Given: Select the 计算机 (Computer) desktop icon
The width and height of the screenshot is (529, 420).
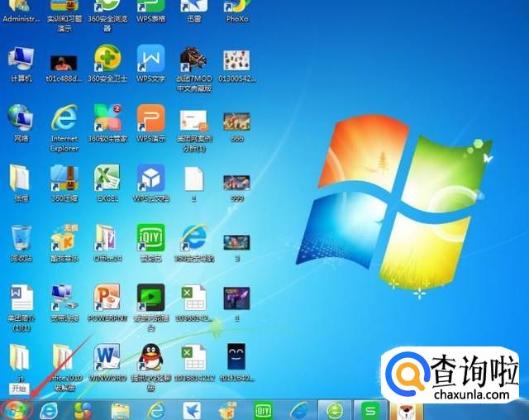Looking at the screenshot, I should (21, 64).
